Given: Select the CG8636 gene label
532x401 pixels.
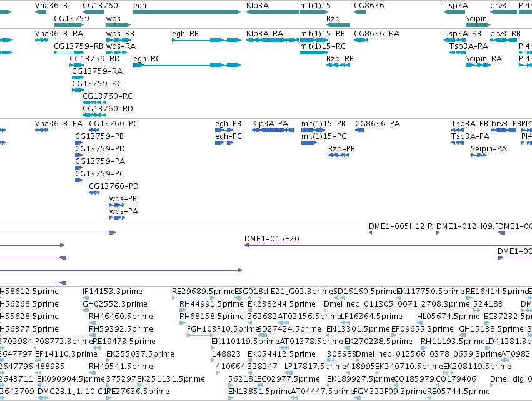Looking at the screenshot, I should pyautogui.click(x=369, y=6).
